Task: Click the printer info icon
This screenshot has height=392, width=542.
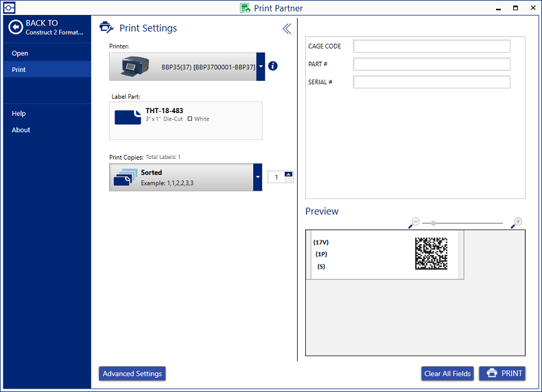Action: click(x=273, y=66)
